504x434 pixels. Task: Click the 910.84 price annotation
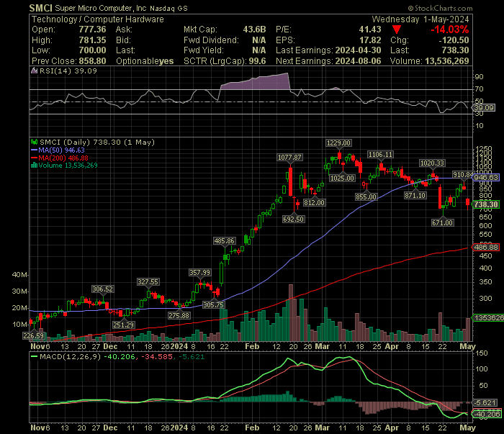pyautogui.click(x=463, y=175)
